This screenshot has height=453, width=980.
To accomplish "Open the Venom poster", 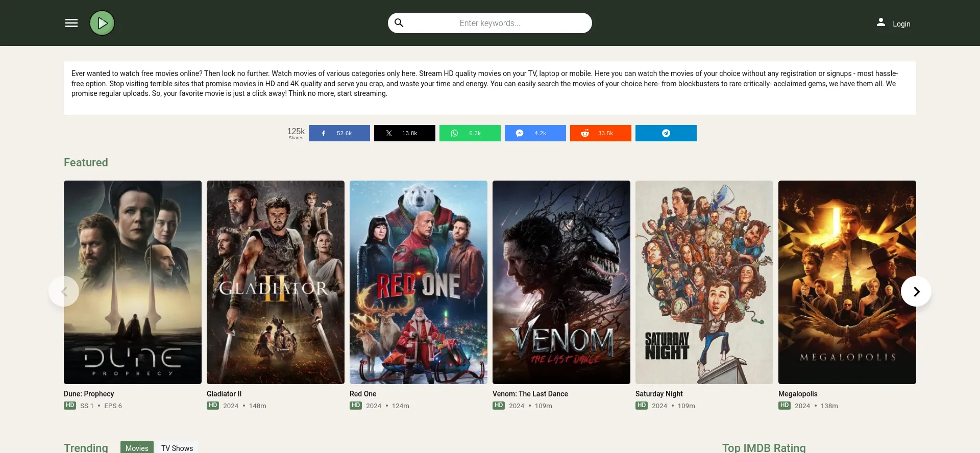I will coord(561,282).
